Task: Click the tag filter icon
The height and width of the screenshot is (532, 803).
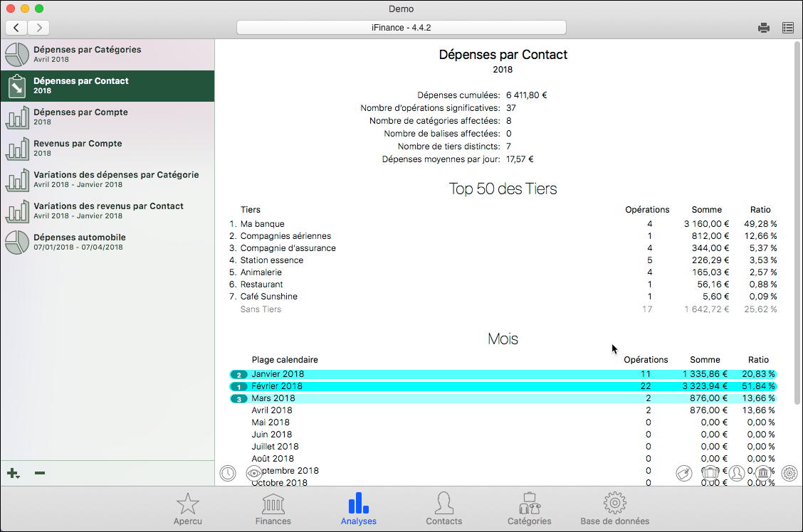Action: pos(683,473)
